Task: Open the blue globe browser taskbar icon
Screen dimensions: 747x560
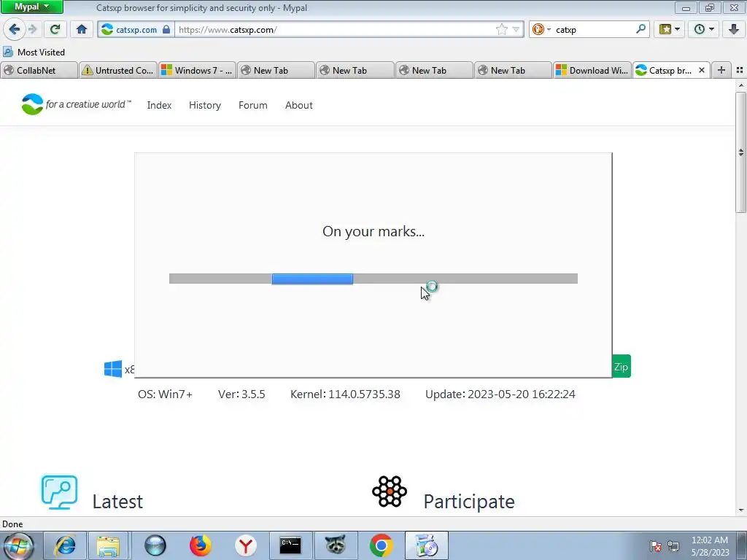Action: coord(155,545)
